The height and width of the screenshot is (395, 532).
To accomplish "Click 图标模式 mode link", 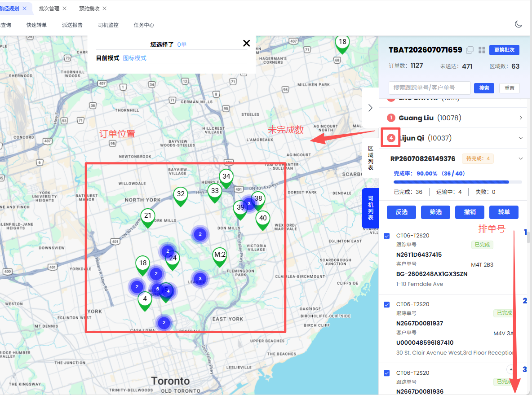I will tap(135, 58).
